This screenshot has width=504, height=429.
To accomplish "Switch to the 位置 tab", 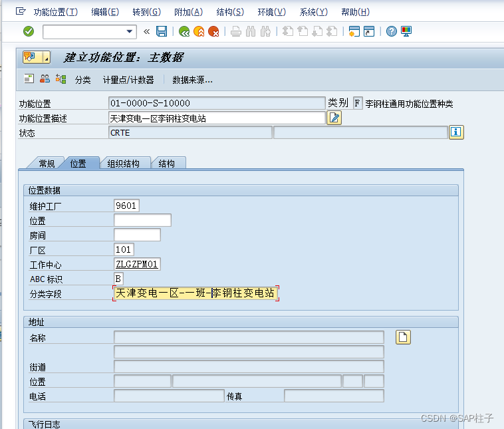I will coord(78,164).
